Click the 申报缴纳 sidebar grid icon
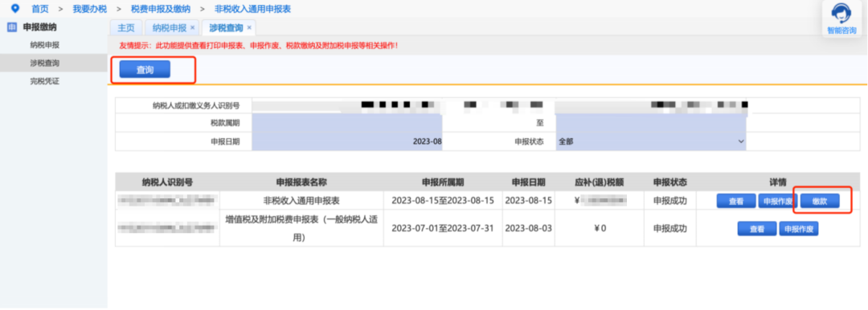Viewport: 868px width, 310px height. [x=11, y=27]
